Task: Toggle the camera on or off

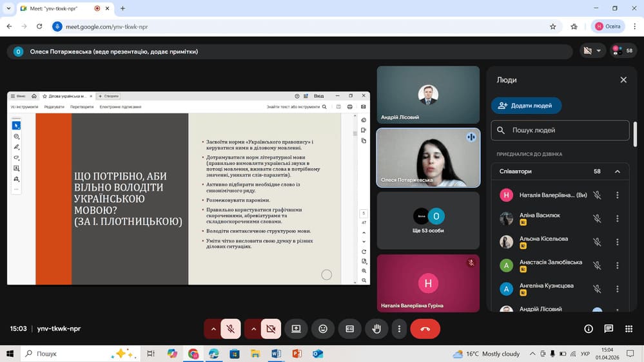Action: tap(271, 329)
